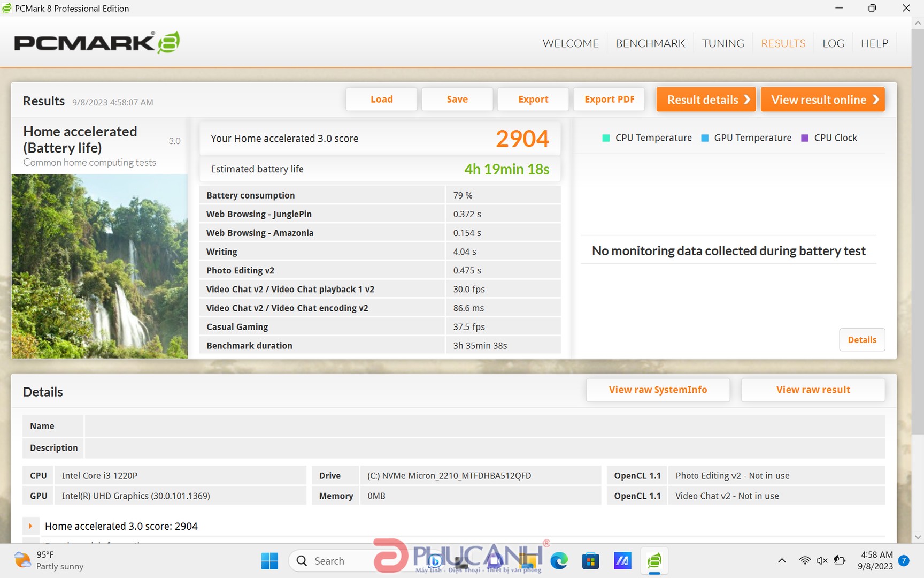
Task: Click Video Chat encoding v2 row
Action: (380, 308)
